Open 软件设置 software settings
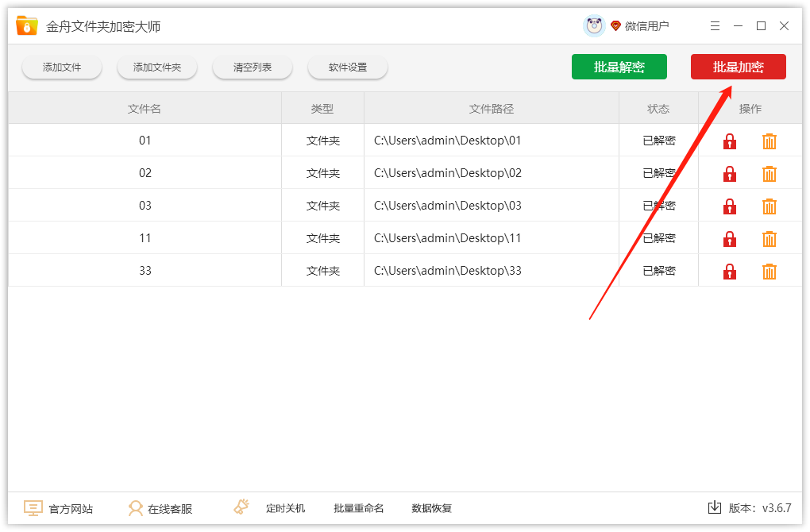The height and width of the screenshot is (532, 810). (347, 67)
